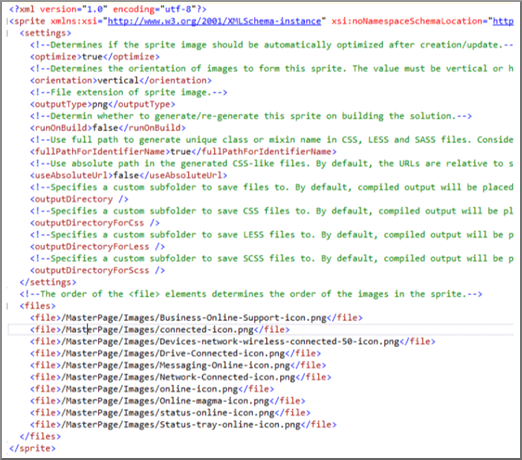Click the closing settings tag
The width and height of the screenshot is (522, 460).
point(48,282)
